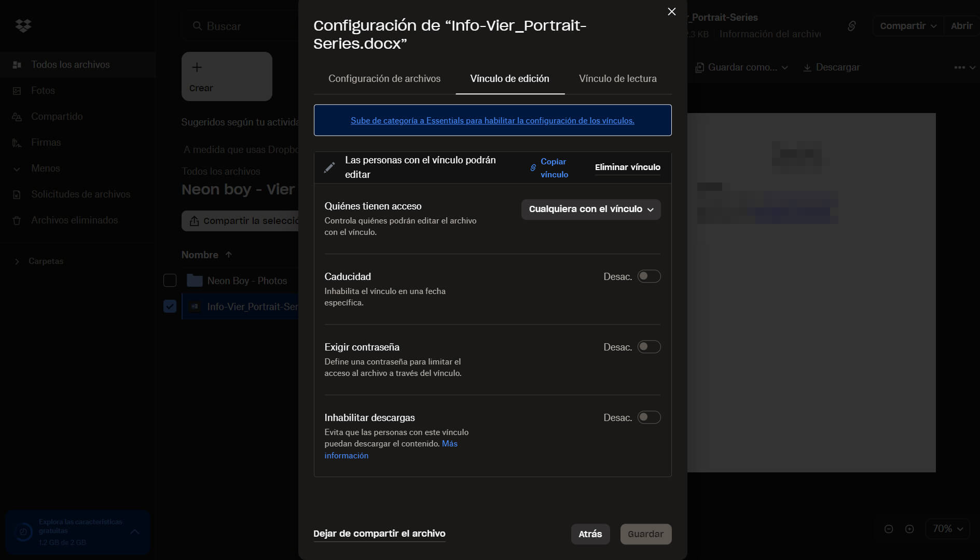
Task: Switch to Vínculo de lectura tab
Action: [617, 79]
